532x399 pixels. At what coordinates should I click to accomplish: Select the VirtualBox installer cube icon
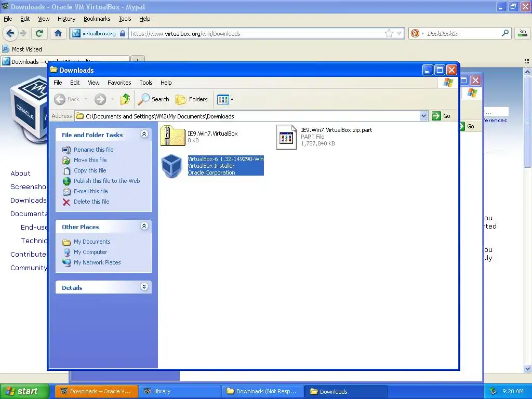[171, 166]
